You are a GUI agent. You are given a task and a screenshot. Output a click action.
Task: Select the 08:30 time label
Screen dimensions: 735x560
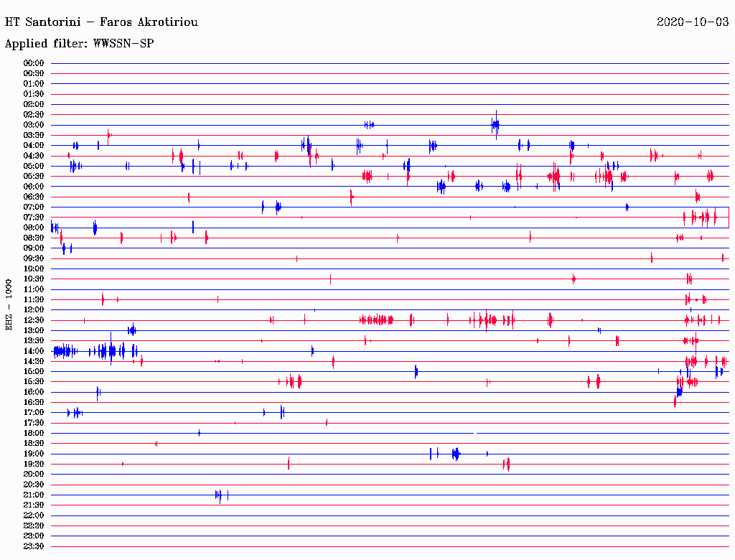[33, 238]
